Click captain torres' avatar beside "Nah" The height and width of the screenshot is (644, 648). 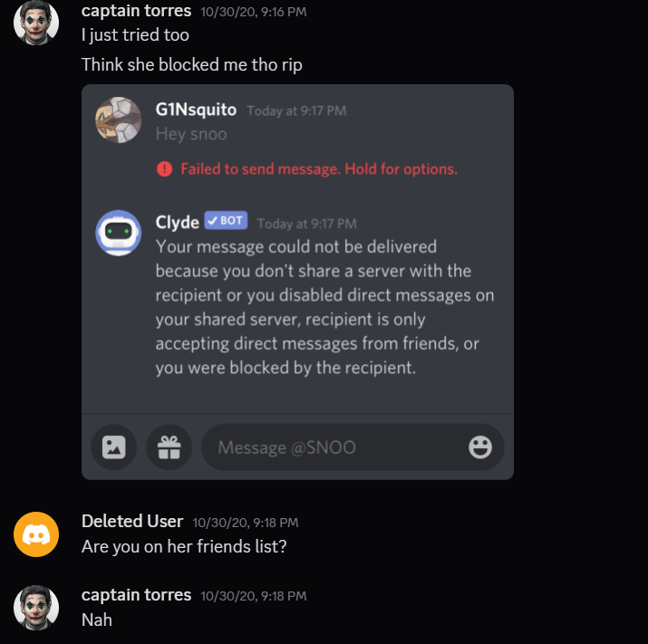click(x=36, y=608)
